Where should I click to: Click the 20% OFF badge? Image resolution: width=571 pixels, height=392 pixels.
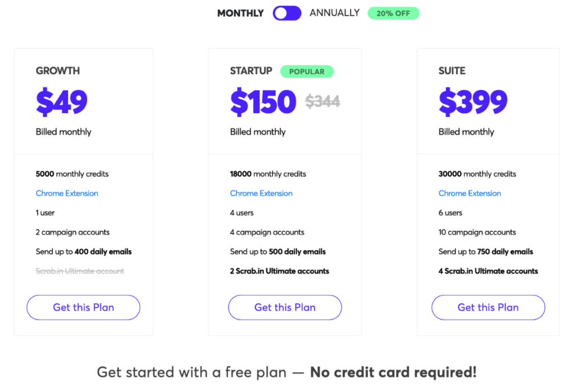(393, 13)
